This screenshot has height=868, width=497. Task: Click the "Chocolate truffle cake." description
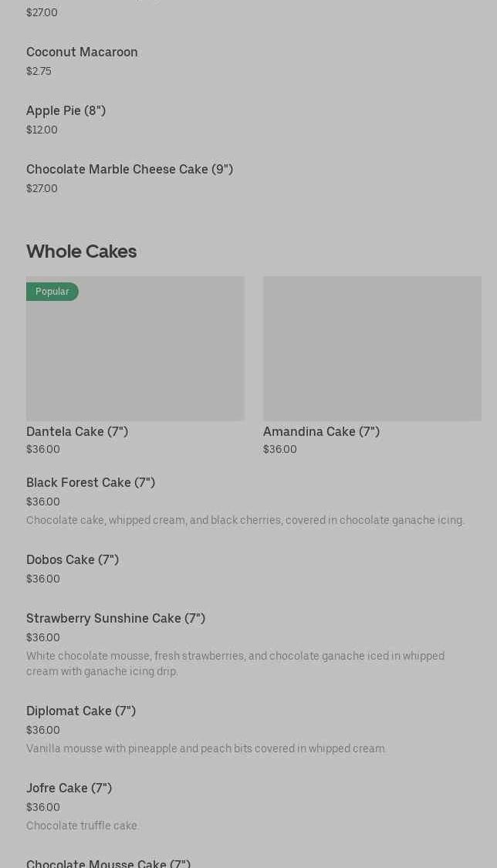coord(83,826)
